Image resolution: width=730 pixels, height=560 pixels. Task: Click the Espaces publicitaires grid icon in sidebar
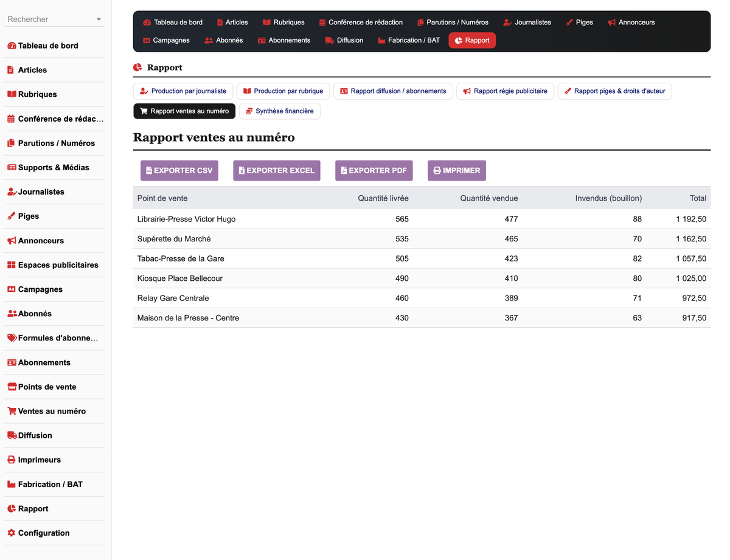12,265
